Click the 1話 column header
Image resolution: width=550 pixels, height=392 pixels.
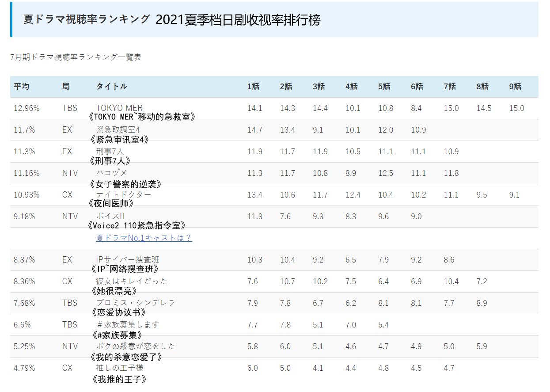tap(254, 87)
